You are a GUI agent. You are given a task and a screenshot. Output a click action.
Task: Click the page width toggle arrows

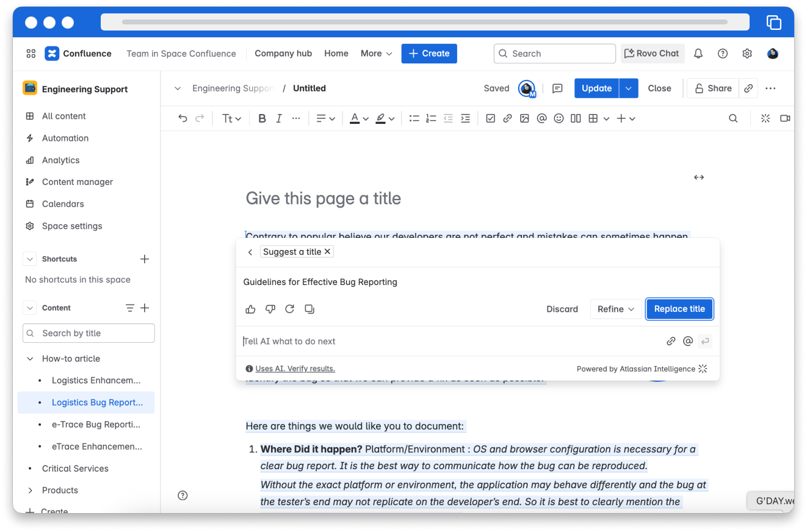699,178
